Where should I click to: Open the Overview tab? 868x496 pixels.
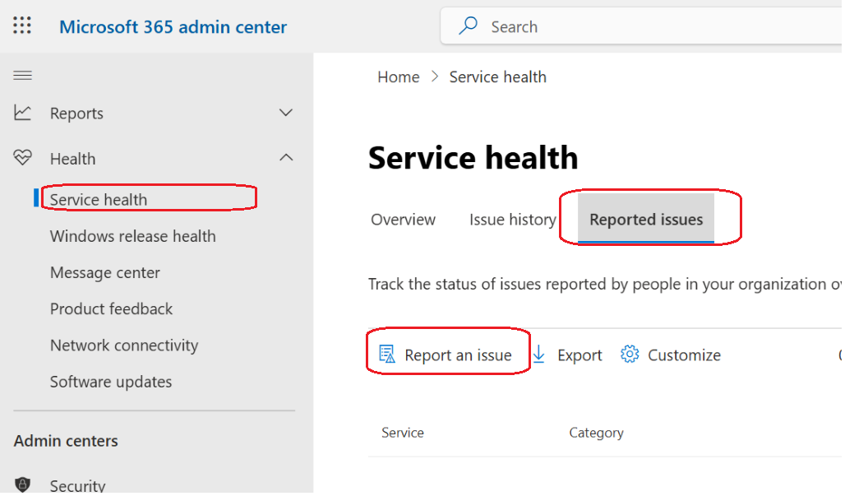[x=403, y=220]
